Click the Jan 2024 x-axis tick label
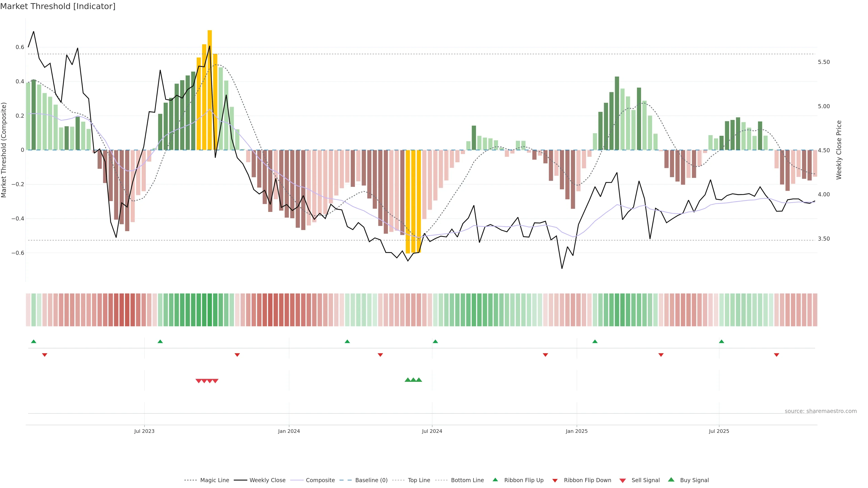The width and height of the screenshot is (868, 488). [x=289, y=431]
